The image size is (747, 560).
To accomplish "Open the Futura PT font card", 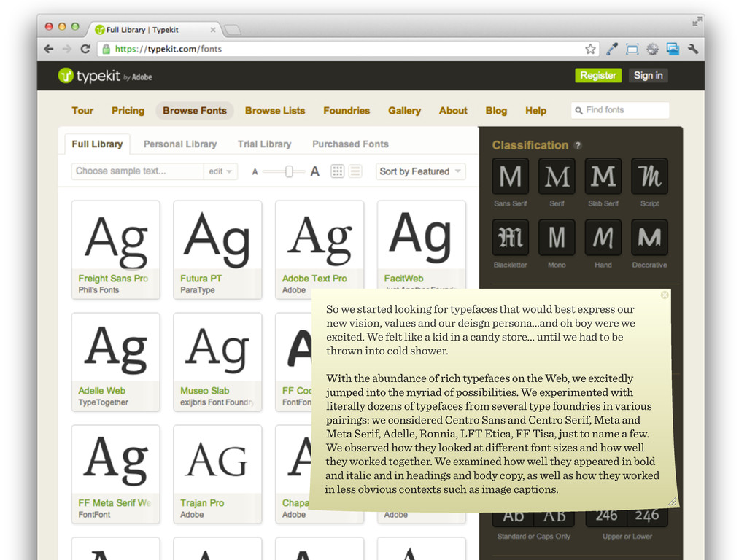I will pyautogui.click(x=217, y=249).
